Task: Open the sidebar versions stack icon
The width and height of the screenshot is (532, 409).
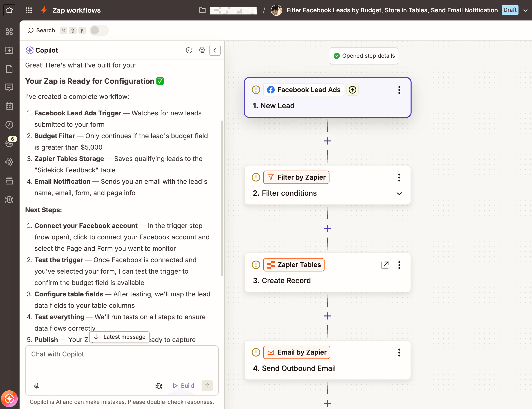Action: (9, 181)
